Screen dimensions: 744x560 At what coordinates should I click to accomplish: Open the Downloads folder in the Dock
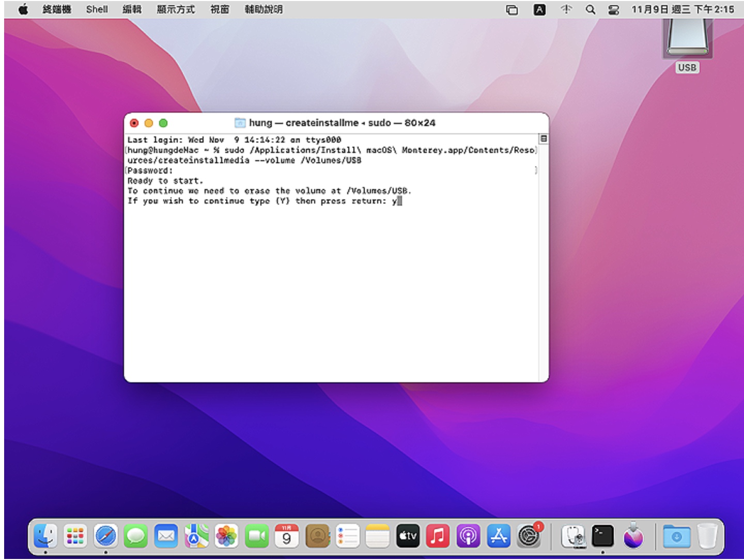[676, 536]
